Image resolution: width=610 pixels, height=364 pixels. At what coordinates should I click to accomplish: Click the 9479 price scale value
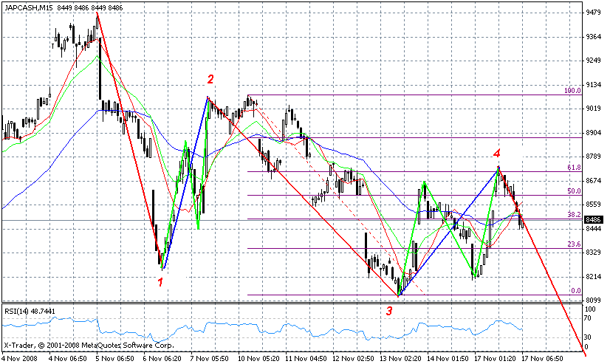tap(593, 13)
